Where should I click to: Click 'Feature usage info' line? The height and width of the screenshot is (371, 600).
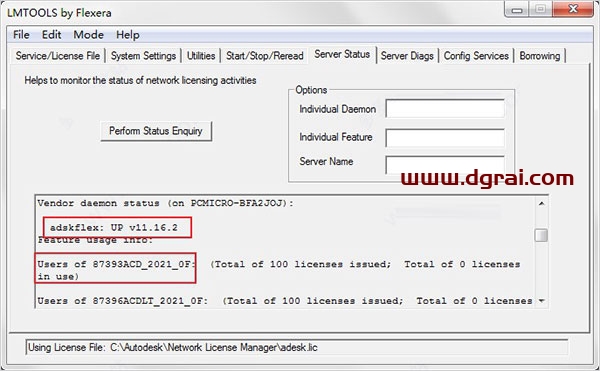point(95,240)
